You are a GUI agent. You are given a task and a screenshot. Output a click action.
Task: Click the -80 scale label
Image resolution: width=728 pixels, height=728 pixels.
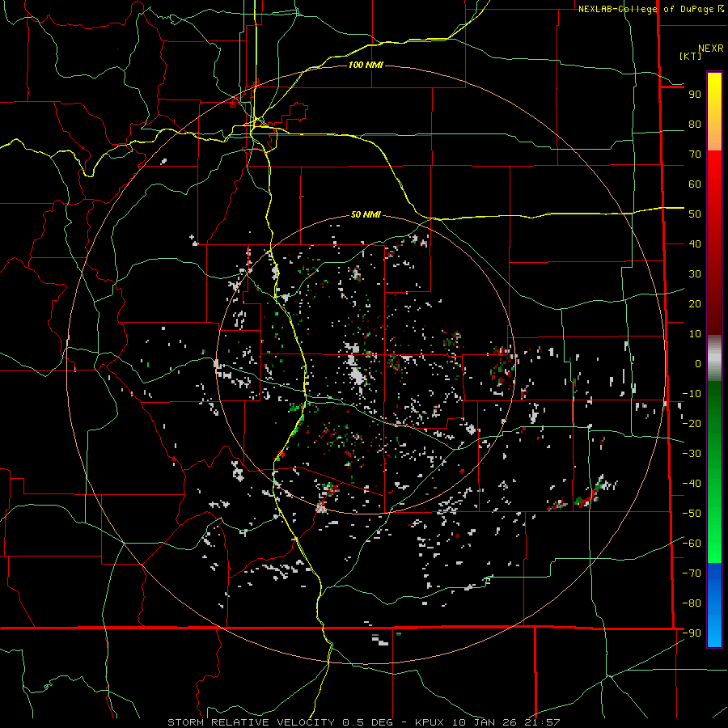[692, 603]
